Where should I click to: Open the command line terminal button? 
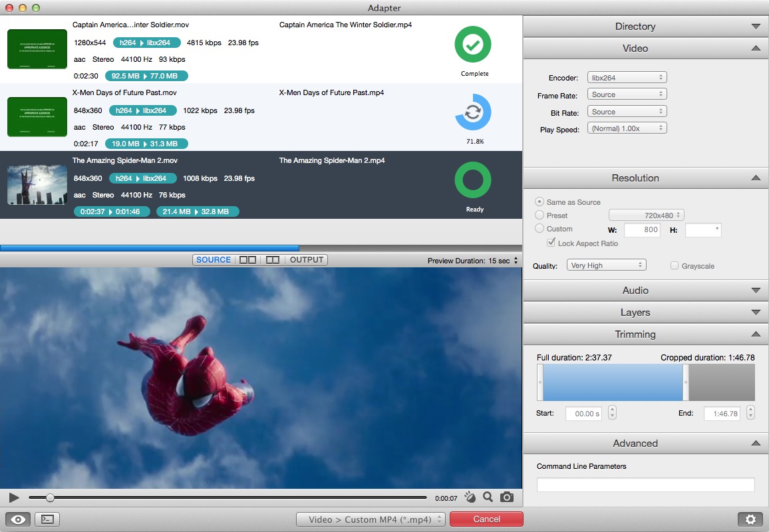[47, 519]
